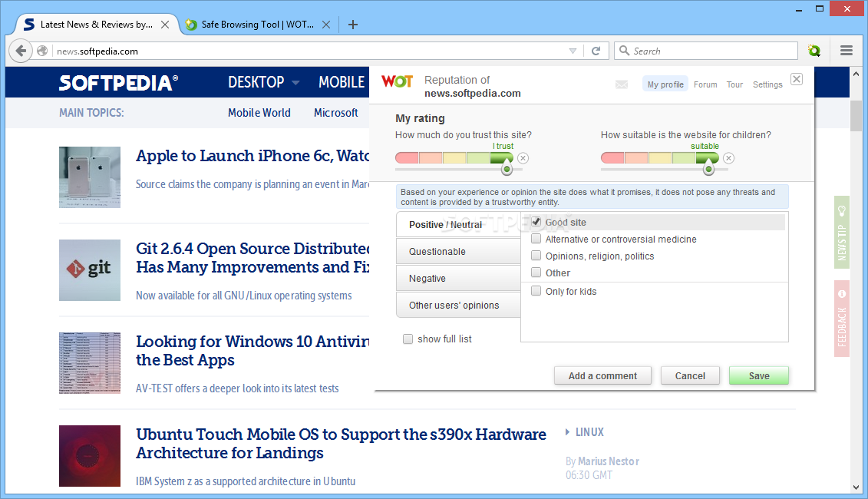The height and width of the screenshot is (499, 868).
Task: Open the Tour link in WOT popup
Action: point(734,84)
